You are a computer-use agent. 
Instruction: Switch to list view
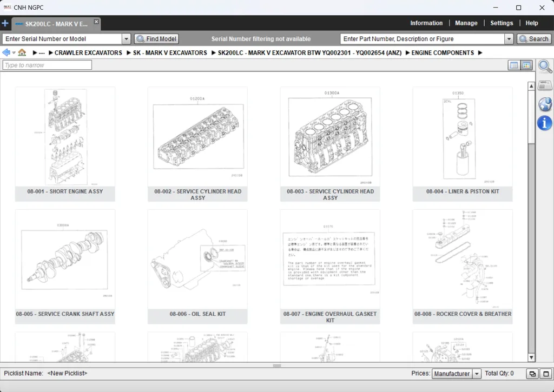(514, 65)
